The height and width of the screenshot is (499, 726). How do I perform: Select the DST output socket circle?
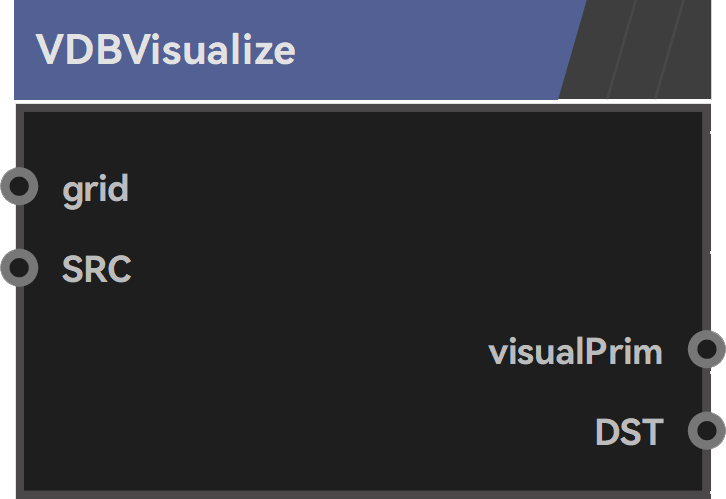[x=707, y=430]
